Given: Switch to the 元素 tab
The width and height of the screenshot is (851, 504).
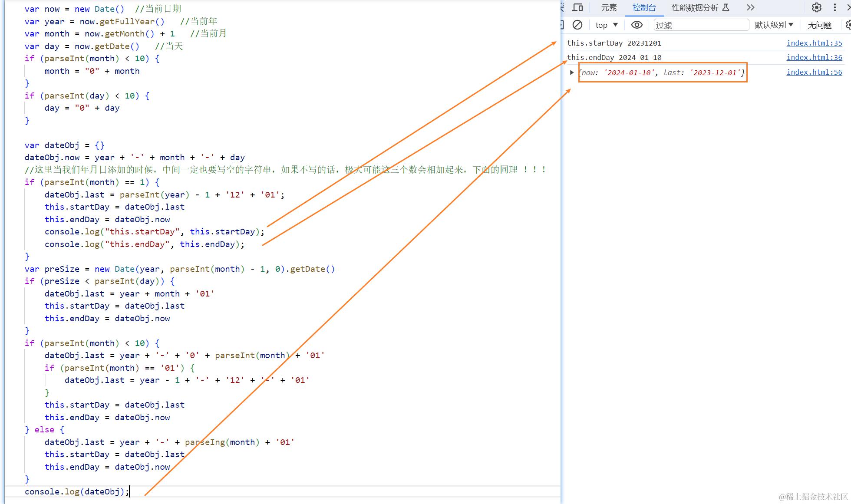Looking at the screenshot, I should click(x=609, y=8).
